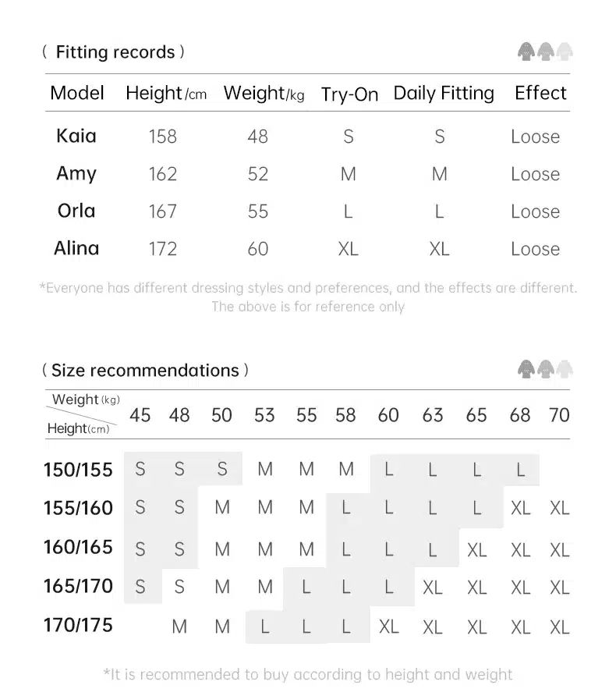Click the Daily Fitting column header
Viewport: 616px width, 696px height.
[444, 94]
